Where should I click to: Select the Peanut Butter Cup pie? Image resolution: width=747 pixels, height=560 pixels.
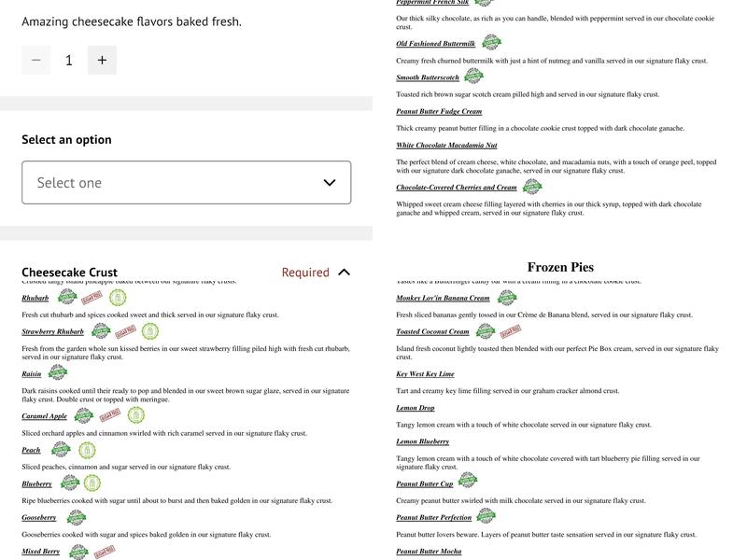click(x=425, y=483)
